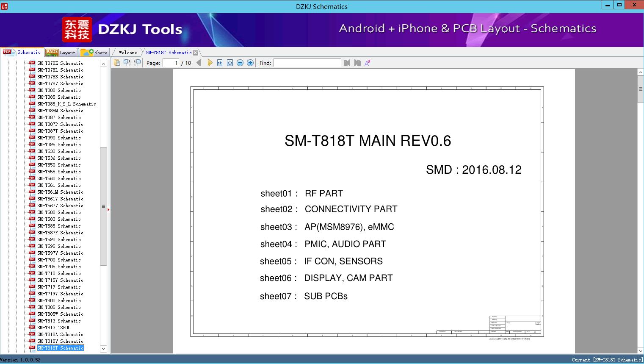Select SM-T387P Schematic from the list
Image resolution: width=644 pixels, height=364 pixels.
pos(60,124)
